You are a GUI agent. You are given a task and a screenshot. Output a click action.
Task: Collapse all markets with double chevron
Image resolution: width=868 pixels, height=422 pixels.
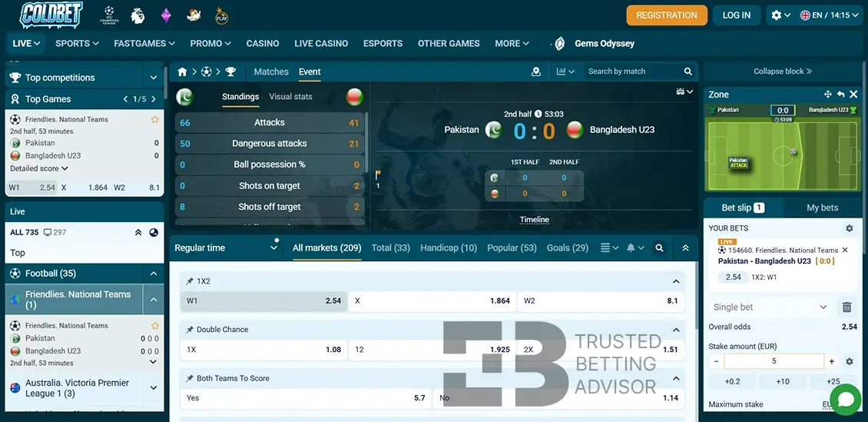pos(685,248)
